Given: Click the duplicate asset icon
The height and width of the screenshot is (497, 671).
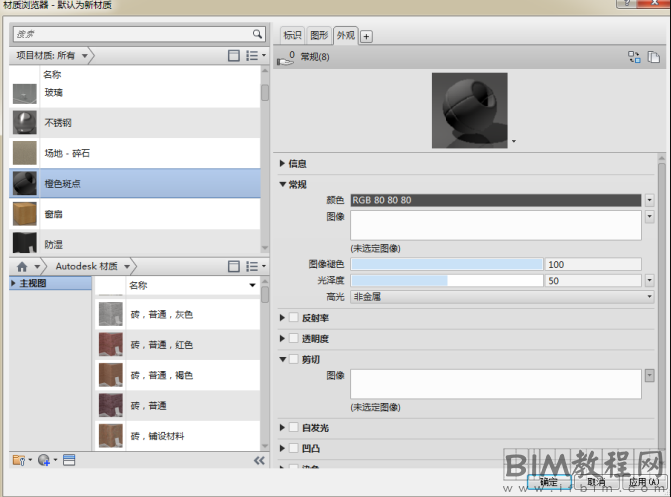Looking at the screenshot, I should 654,58.
